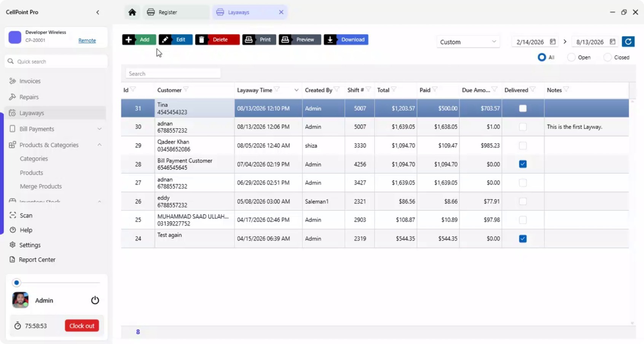
Task: Open the Custom date range dropdown
Action: (468, 42)
